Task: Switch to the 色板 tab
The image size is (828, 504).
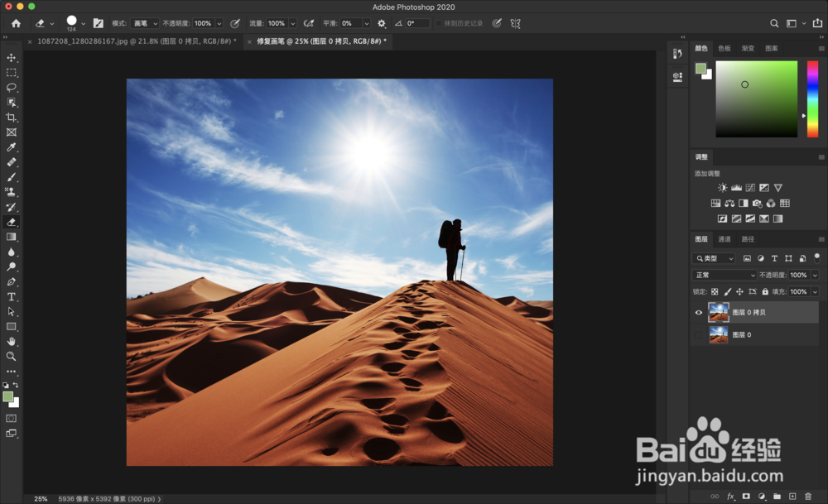Action: click(724, 48)
